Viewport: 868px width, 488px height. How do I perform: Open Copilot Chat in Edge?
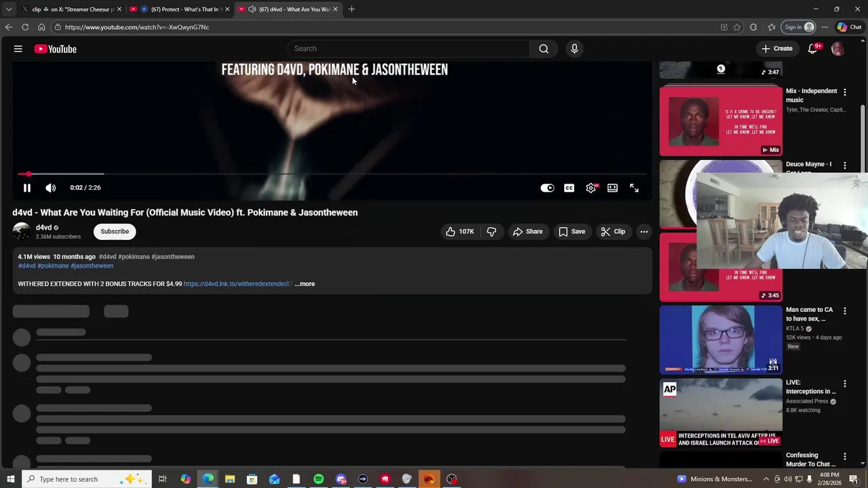click(x=849, y=27)
